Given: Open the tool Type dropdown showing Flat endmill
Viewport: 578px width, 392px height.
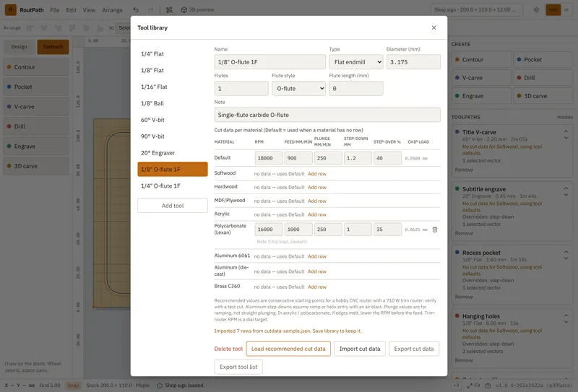Looking at the screenshot, I should click(x=356, y=62).
